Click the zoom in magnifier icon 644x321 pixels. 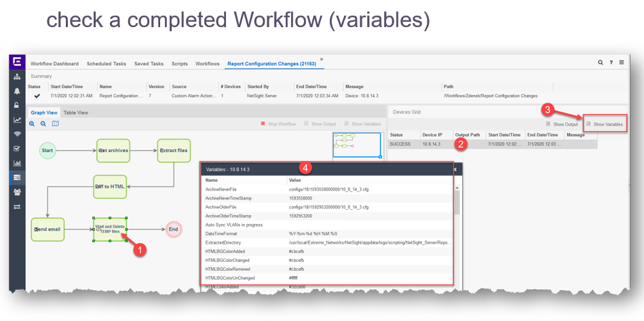point(32,124)
